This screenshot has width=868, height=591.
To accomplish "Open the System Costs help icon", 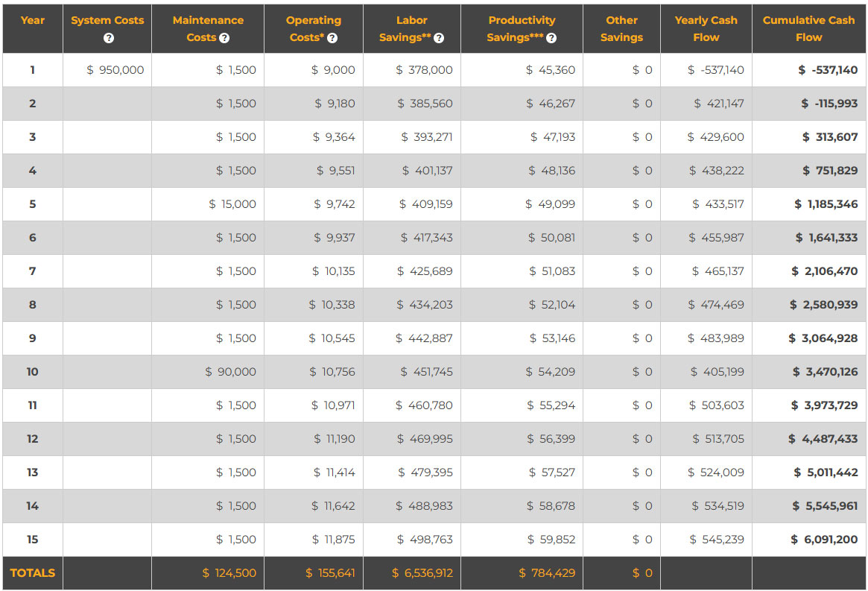I will pos(109,38).
